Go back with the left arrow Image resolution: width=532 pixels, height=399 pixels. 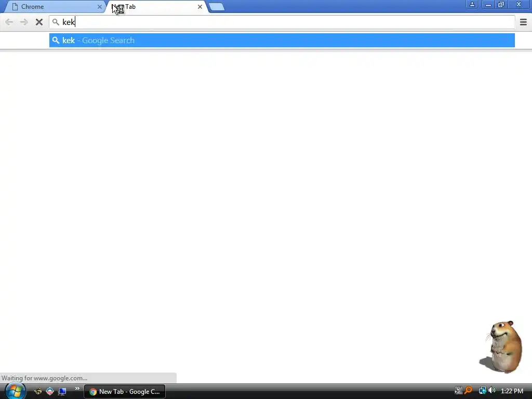[9, 22]
